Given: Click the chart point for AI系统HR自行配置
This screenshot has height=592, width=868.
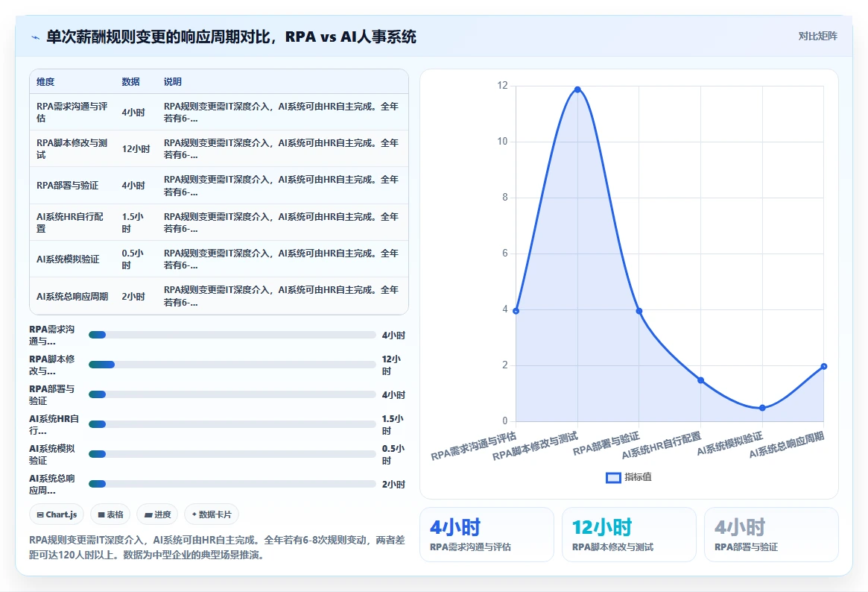Looking at the screenshot, I should [x=701, y=380].
